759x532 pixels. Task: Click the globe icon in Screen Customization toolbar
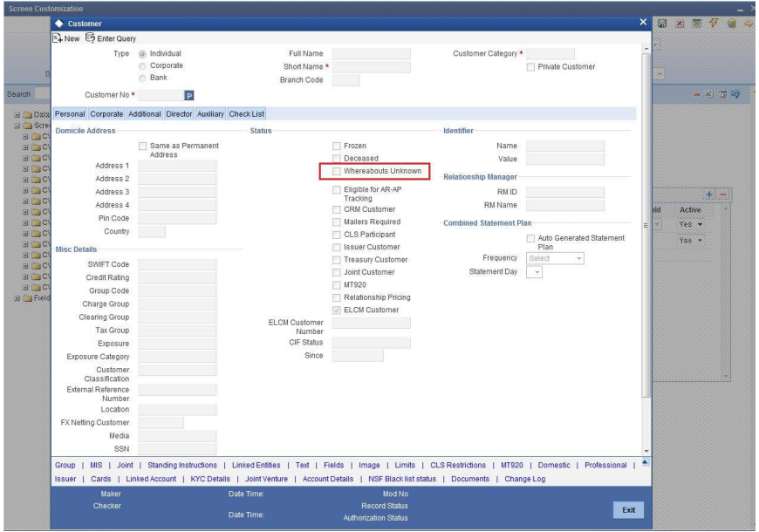click(731, 24)
